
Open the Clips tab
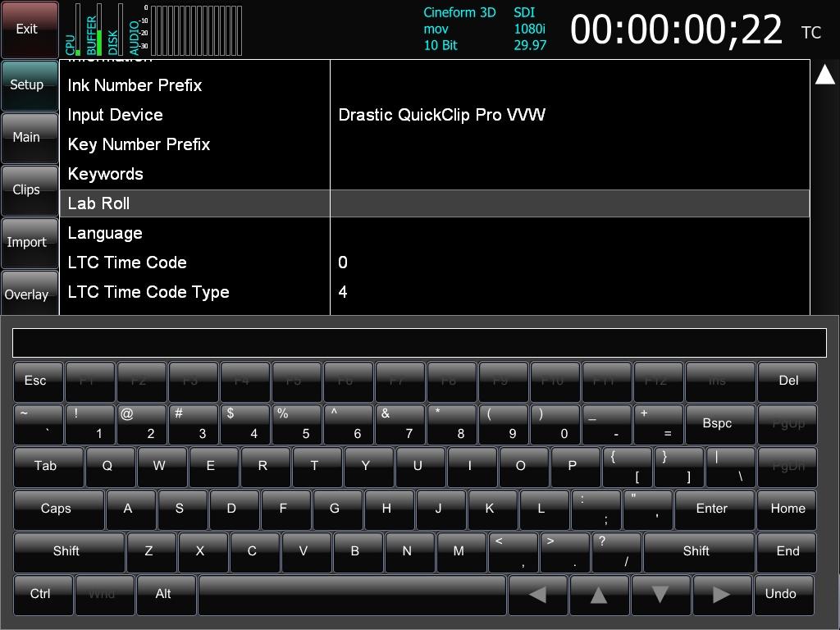pyautogui.click(x=30, y=190)
